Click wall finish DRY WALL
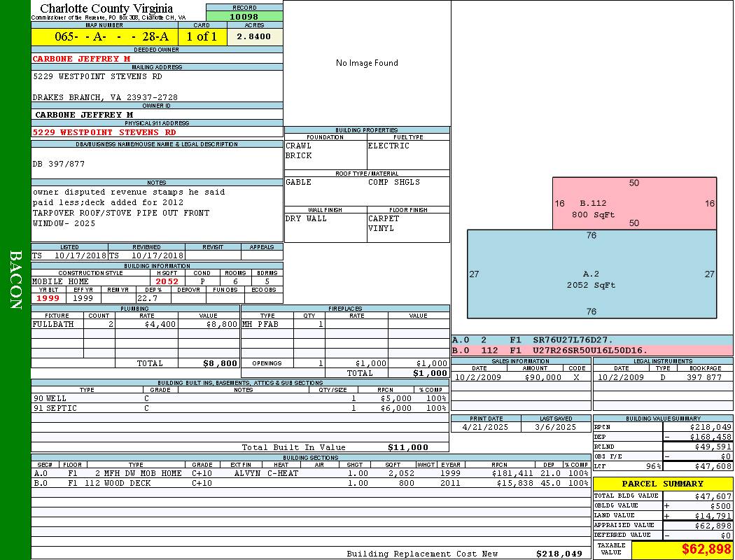This screenshot has height=560, width=735. 306,218
